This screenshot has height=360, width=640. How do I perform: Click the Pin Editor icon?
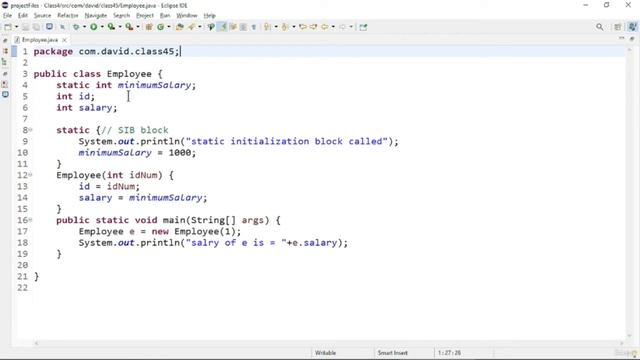pyautogui.click(x=363, y=27)
